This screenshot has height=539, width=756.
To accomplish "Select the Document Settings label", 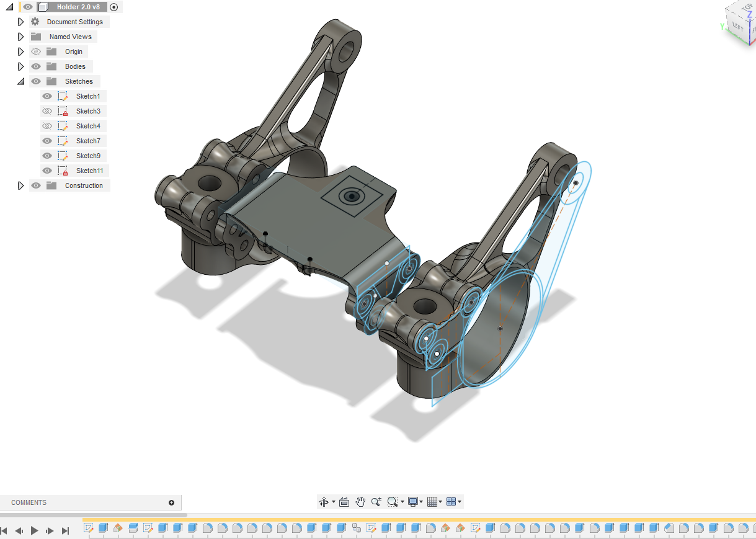I will [x=75, y=22].
